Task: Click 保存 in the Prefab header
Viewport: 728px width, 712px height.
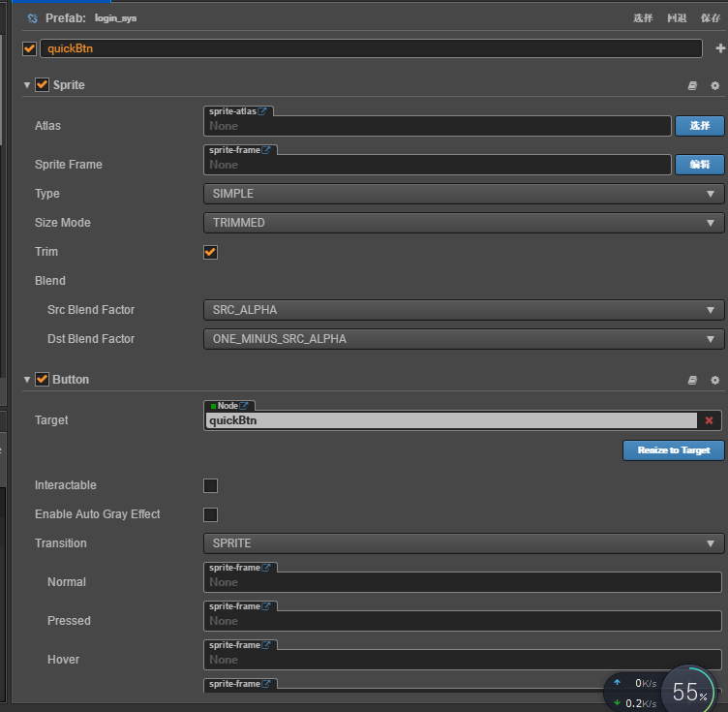Action: [711, 18]
